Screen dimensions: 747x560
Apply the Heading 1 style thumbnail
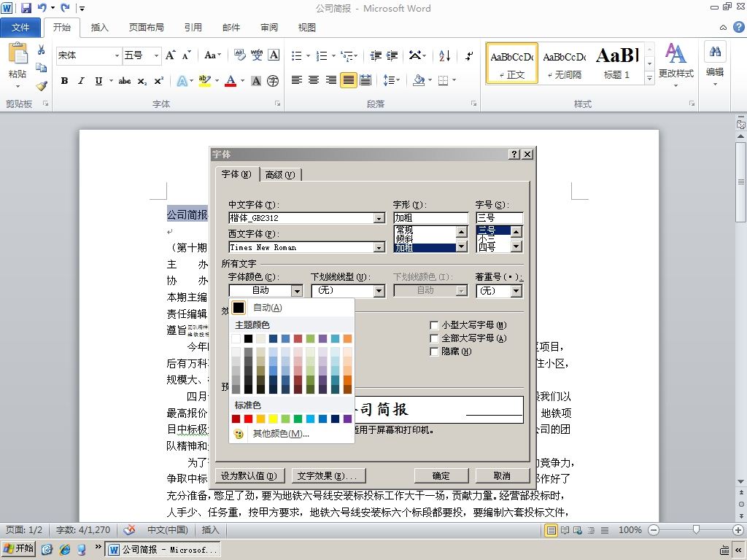(x=617, y=63)
